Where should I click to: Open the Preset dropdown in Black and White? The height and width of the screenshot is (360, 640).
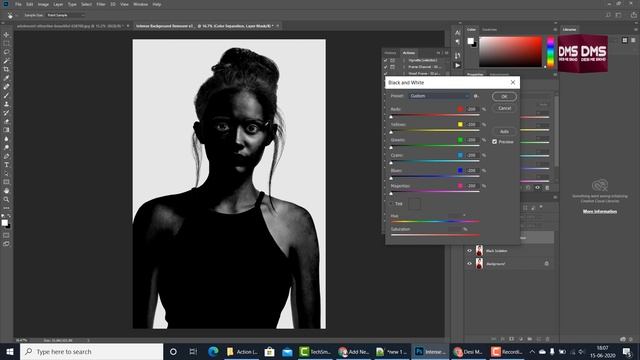[x=439, y=96]
